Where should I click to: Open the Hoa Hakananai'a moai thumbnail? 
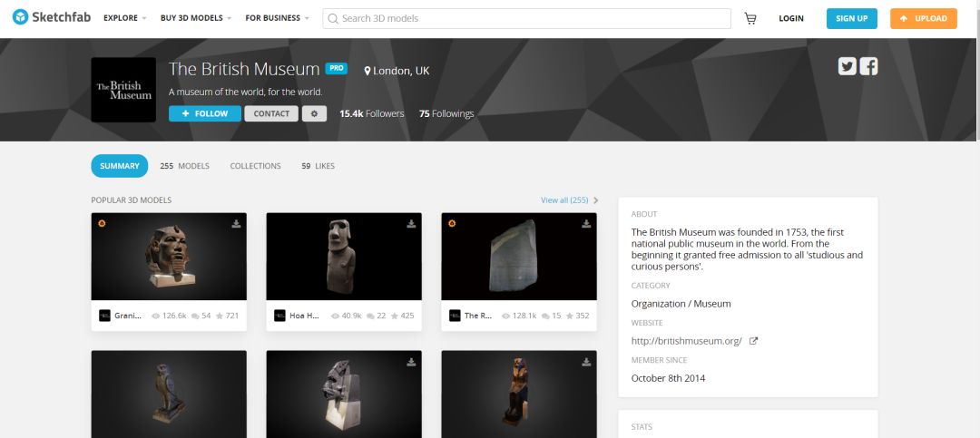click(344, 257)
